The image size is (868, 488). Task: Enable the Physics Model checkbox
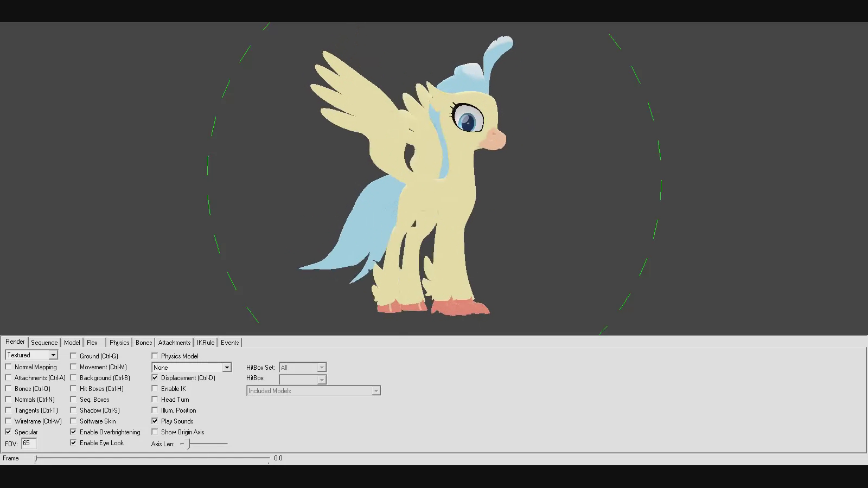155,356
